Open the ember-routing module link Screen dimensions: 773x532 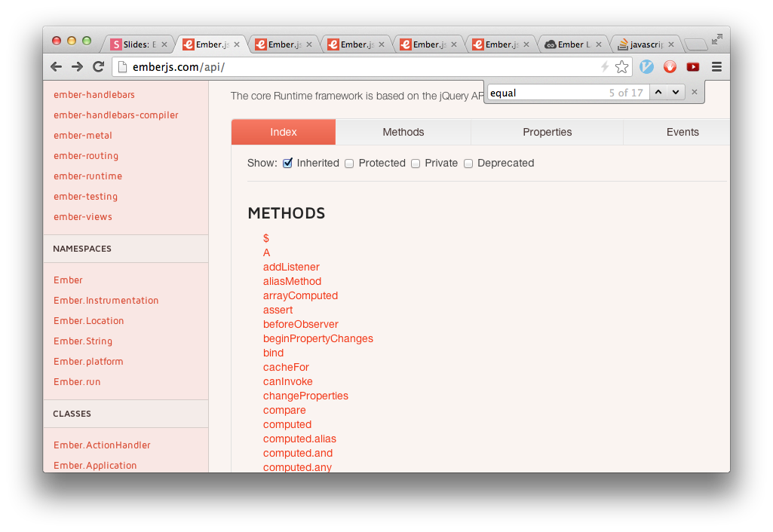tap(86, 156)
